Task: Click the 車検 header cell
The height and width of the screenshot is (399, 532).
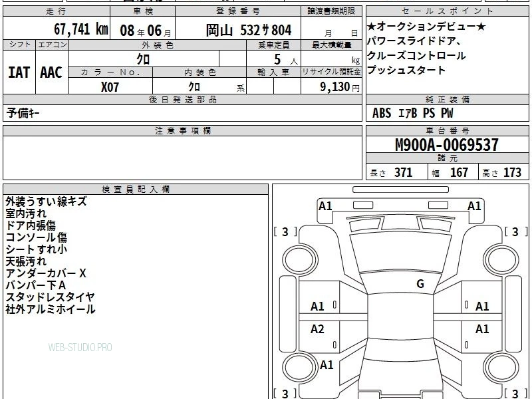Action: [x=143, y=11]
